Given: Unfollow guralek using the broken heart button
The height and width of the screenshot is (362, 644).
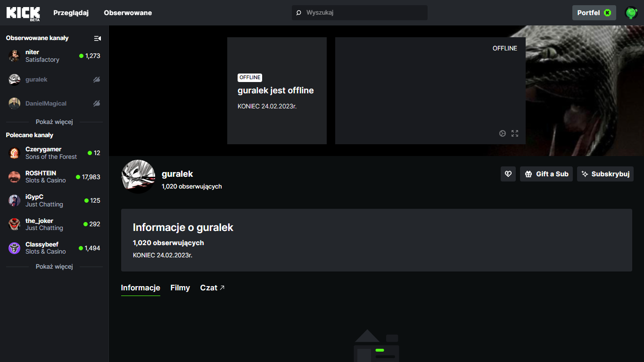Looking at the screenshot, I should [508, 174].
